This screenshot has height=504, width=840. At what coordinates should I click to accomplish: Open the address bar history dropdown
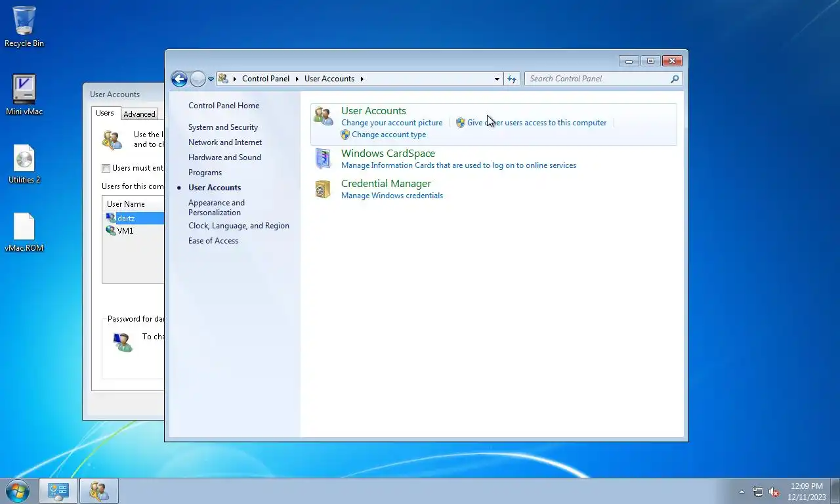[497, 79]
